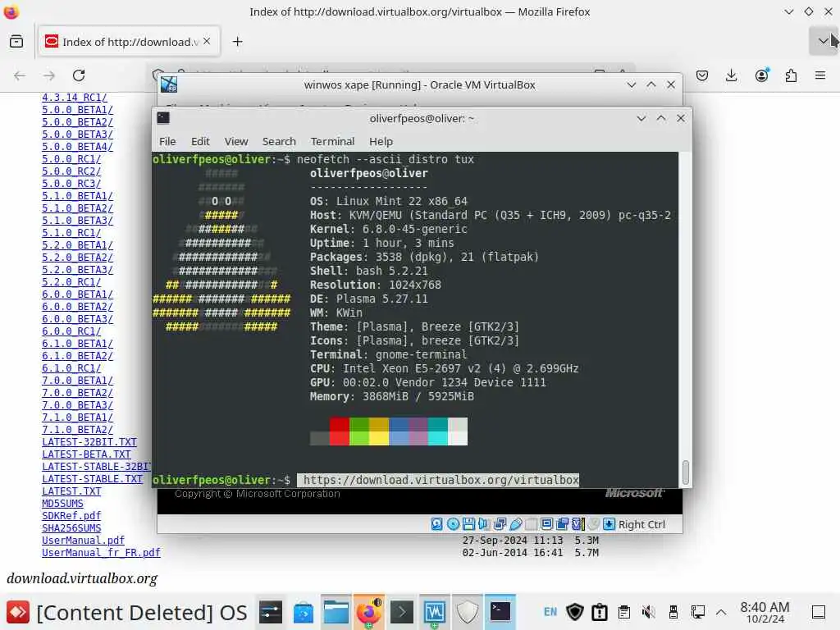Click the optical disc icon in VirtualBox status bar
This screenshot has width=840, height=630.
pos(453,524)
